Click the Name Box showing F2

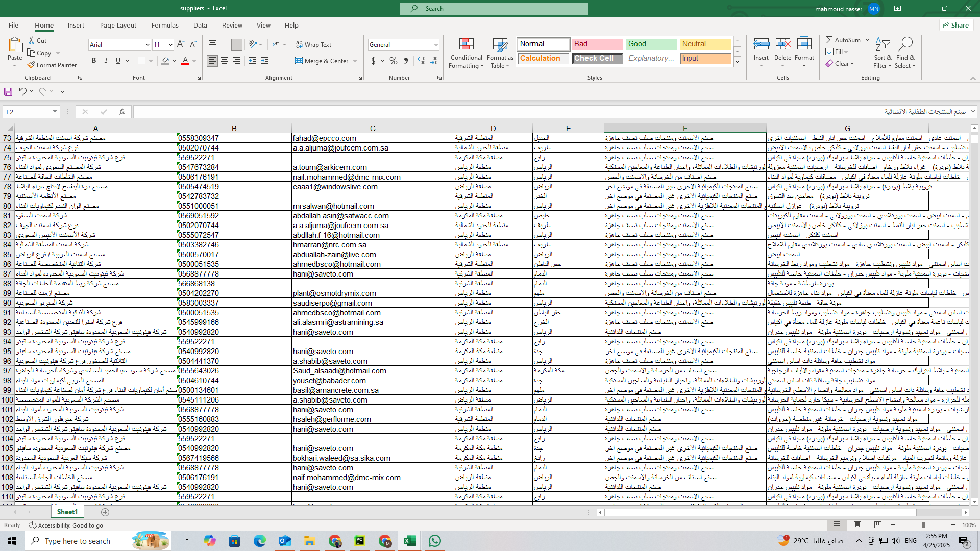point(27,112)
